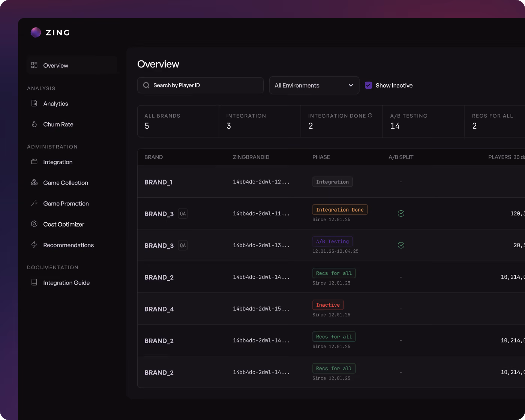Click Since 12.01.25 under Inactive badge

tap(331, 315)
